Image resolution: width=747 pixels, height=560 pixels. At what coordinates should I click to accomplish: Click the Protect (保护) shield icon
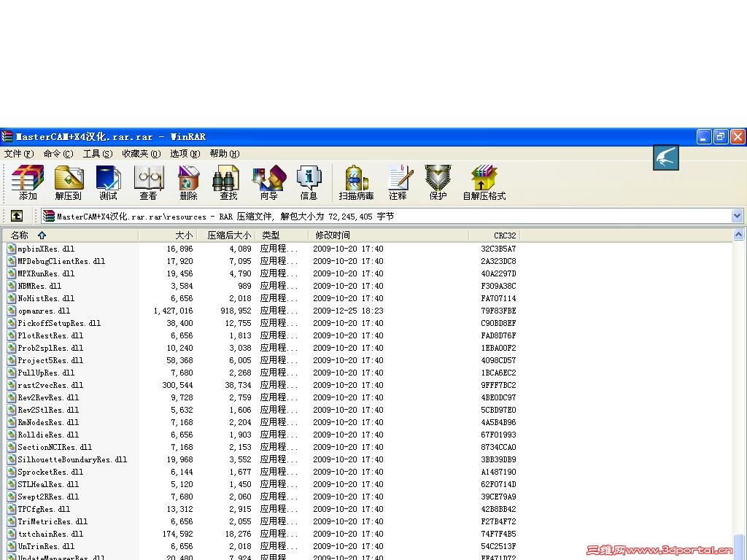point(438,182)
